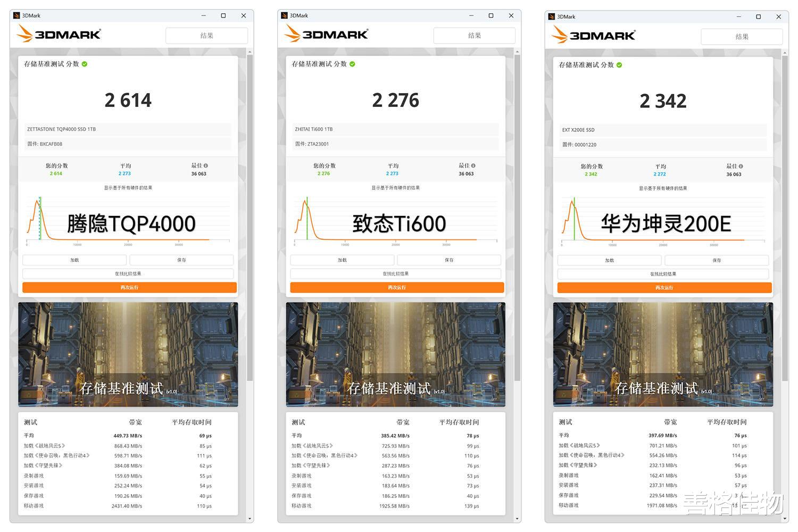This screenshot has height=532, width=798.
Task: Click the vertical scrollbar thumb in the Ti600 window
Action: [x=518, y=218]
